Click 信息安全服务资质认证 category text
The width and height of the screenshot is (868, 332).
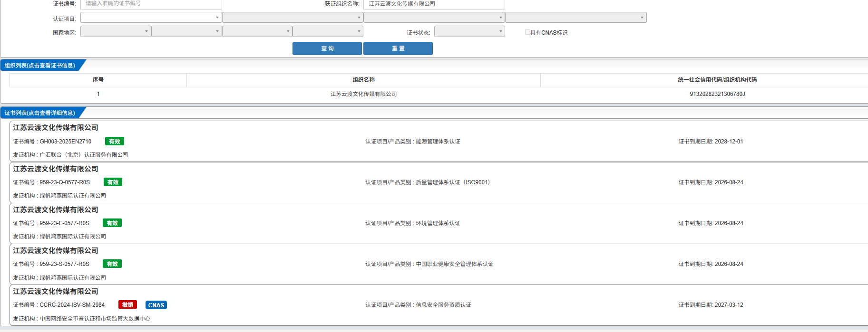[443, 305]
